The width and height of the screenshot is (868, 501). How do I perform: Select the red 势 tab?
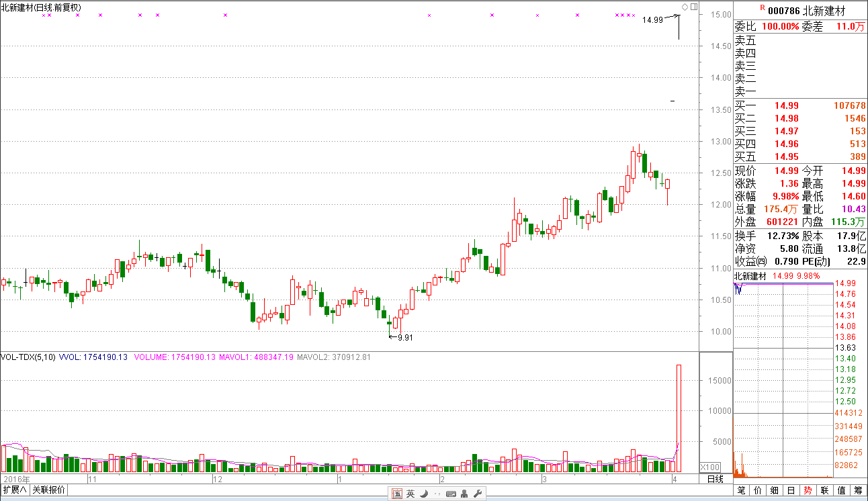tap(808, 491)
